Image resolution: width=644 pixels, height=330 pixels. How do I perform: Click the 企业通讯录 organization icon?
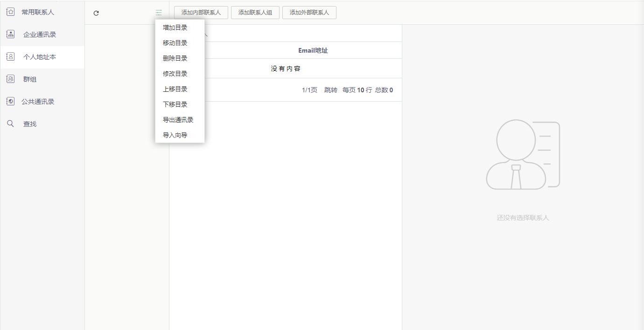10,34
